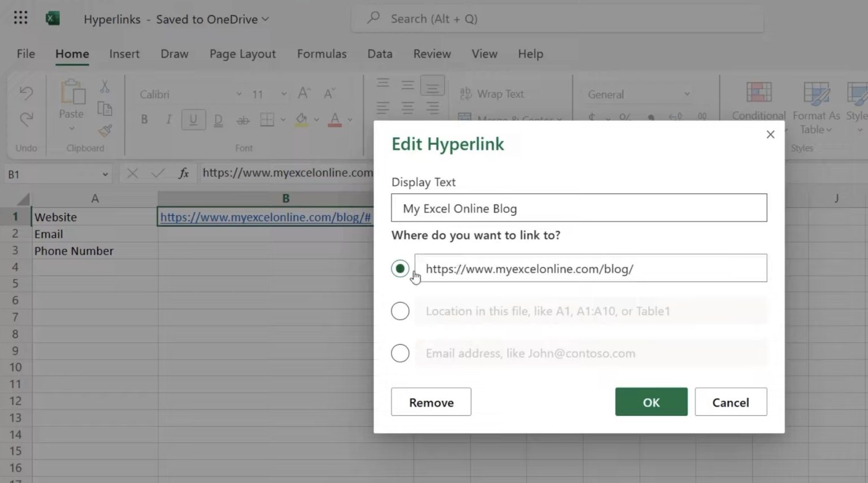Select the email address link option

point(400,353)
